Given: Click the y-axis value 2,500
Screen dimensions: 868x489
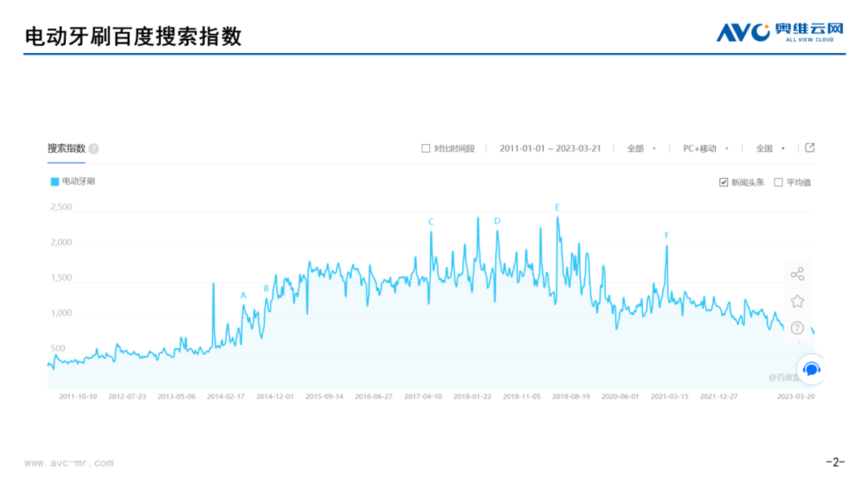Looking at the screenshot, I should (x=61, y=208).
